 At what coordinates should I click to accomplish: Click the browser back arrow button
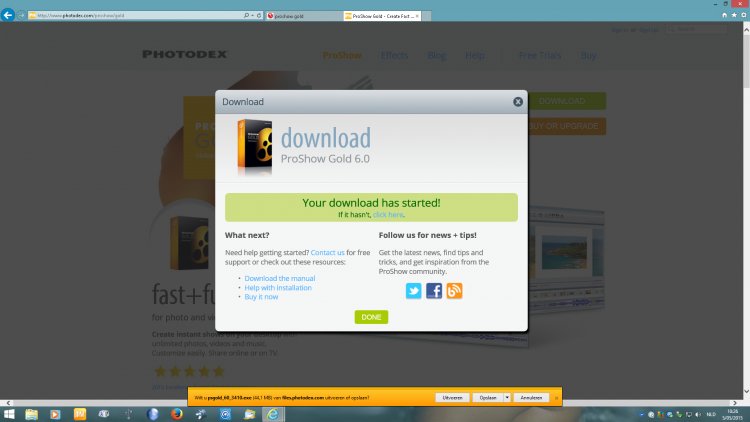click(x=10, y=16)
